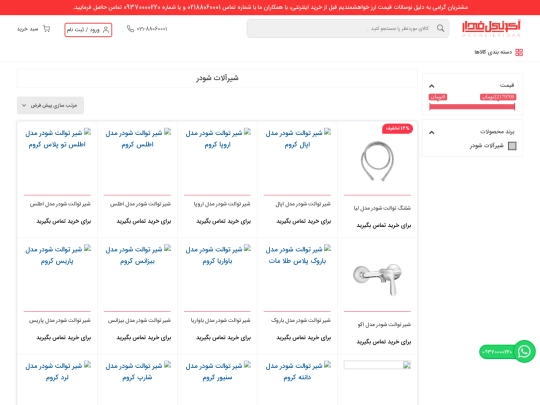Open sort order dropdown مرتب سازی
The image size is (540, 405).
pyautogui.click(x=50, y=105)
